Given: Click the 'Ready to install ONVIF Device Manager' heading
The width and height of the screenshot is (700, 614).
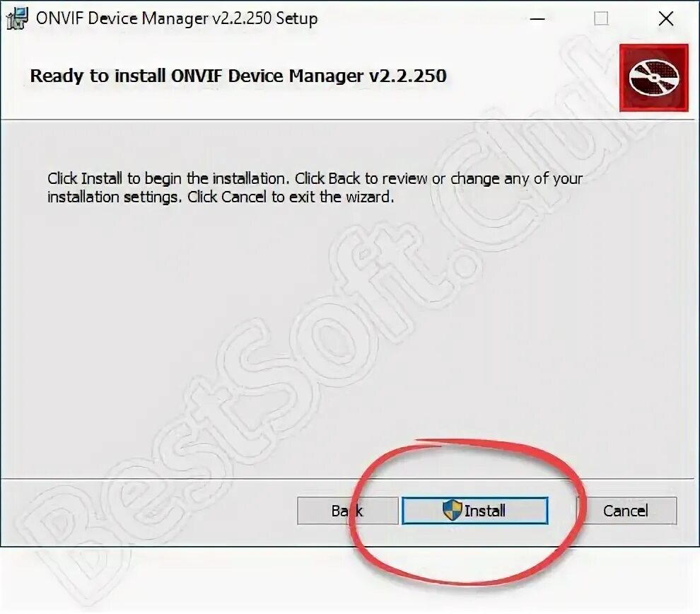Looking at the screenshot, I should [238, 76].
